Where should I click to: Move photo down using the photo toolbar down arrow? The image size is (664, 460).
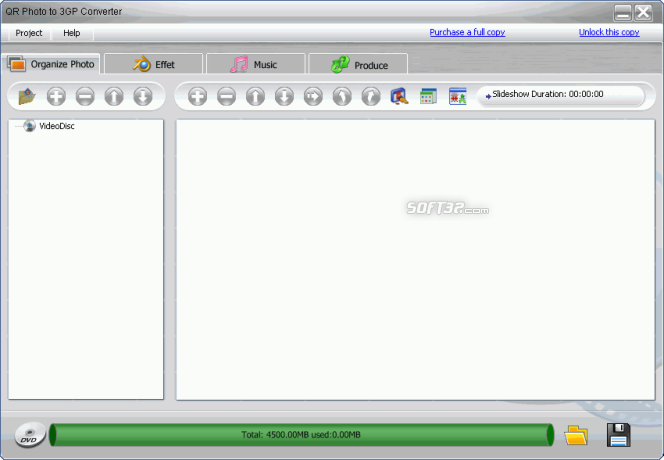pos(284,96)
